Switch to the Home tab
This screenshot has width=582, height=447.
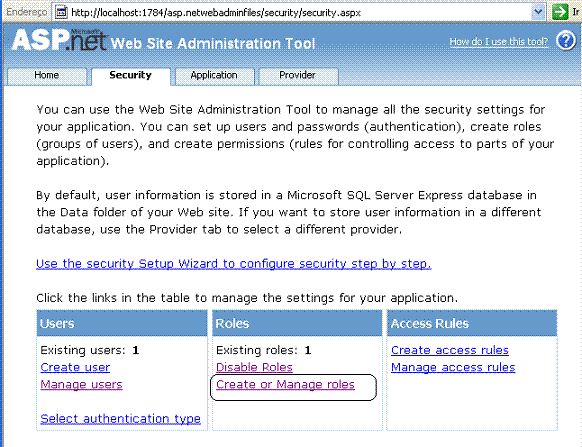point(47,76)
